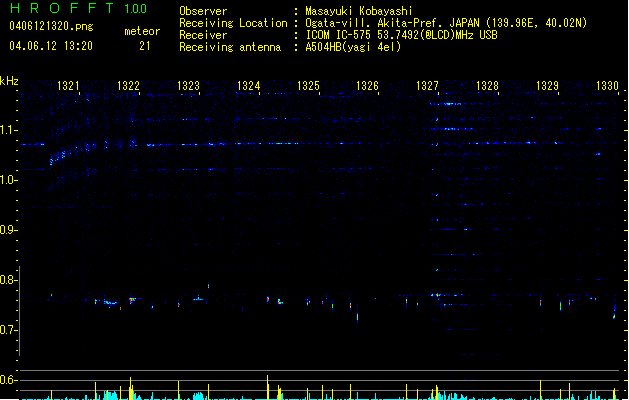
Task: Click the 1329 time axis label
Action: (x=547, y=86)
